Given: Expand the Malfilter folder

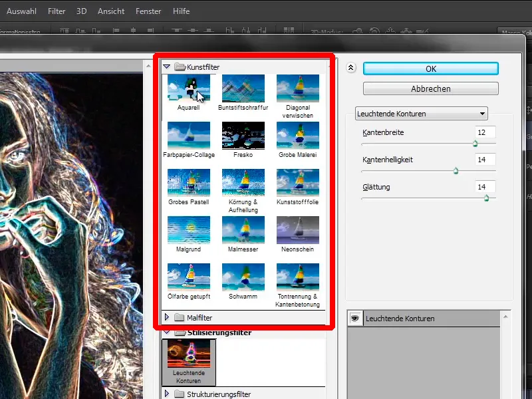Looking at the screenshot, I should (167, 318).
